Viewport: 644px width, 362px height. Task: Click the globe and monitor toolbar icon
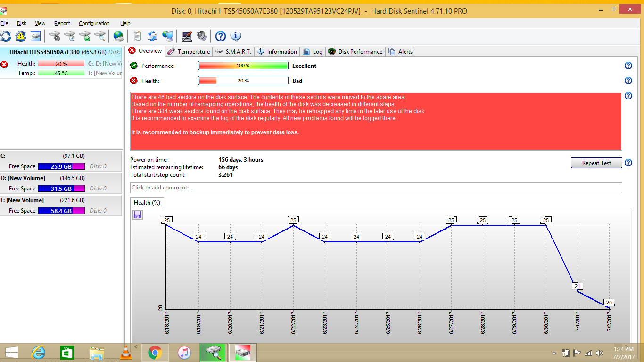[x=167, y=36]
